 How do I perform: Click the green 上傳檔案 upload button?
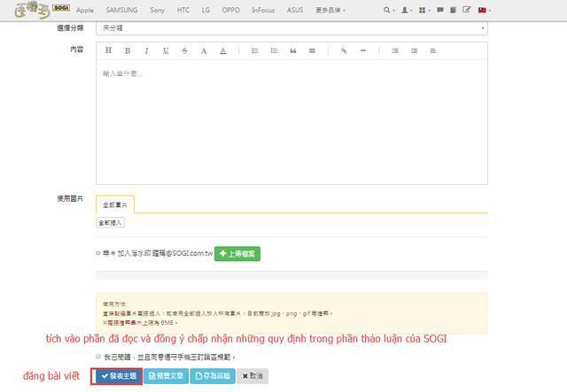237,253
